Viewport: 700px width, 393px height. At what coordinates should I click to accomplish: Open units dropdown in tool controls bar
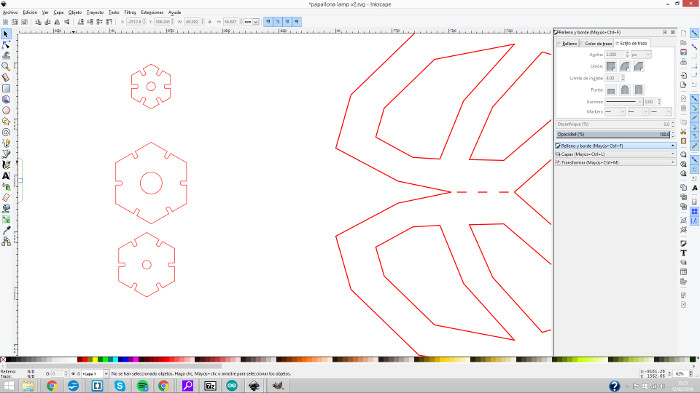(x=251, y=21)
